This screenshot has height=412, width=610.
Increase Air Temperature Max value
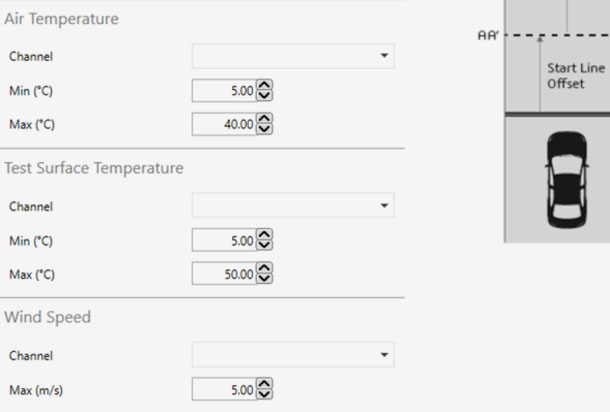(x=265, y=119)
